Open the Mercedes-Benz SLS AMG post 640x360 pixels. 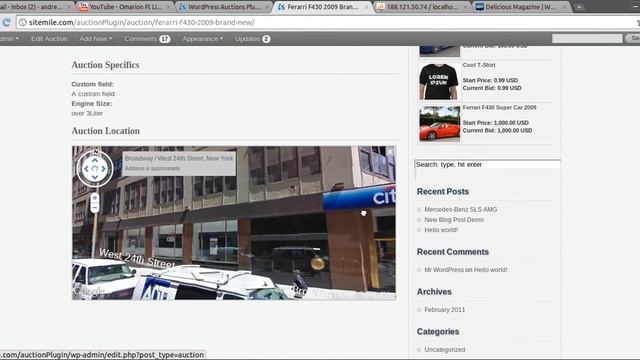pyautogui.click(x=460, y=209)
